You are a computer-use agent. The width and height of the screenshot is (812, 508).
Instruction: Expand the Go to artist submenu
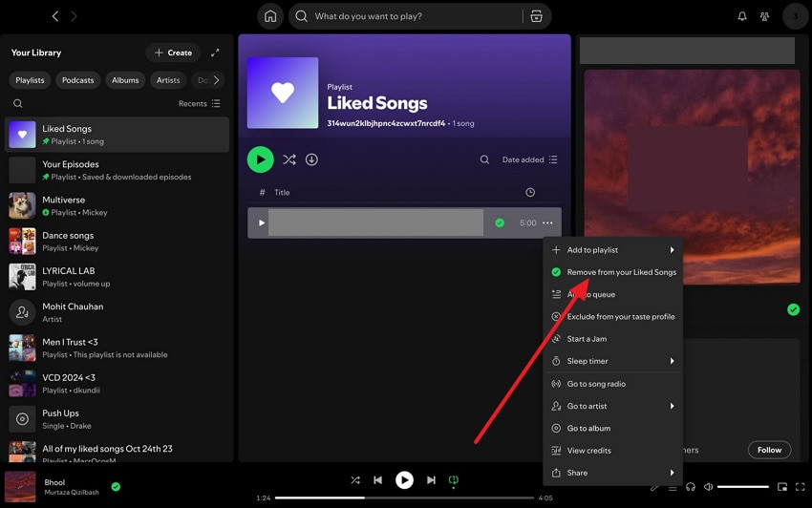click(x=613, y=407)
